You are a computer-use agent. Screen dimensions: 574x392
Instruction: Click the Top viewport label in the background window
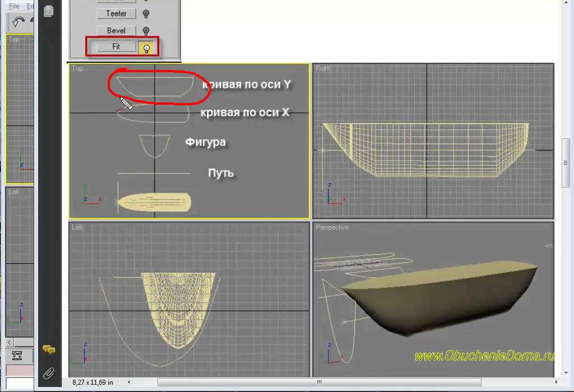coord(14,39)
